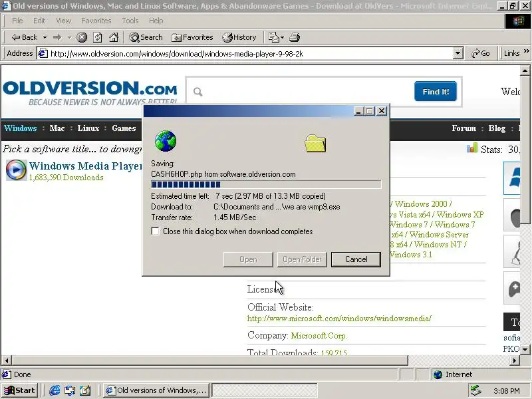Go to the home page via Home icon

tap(114, 37)
